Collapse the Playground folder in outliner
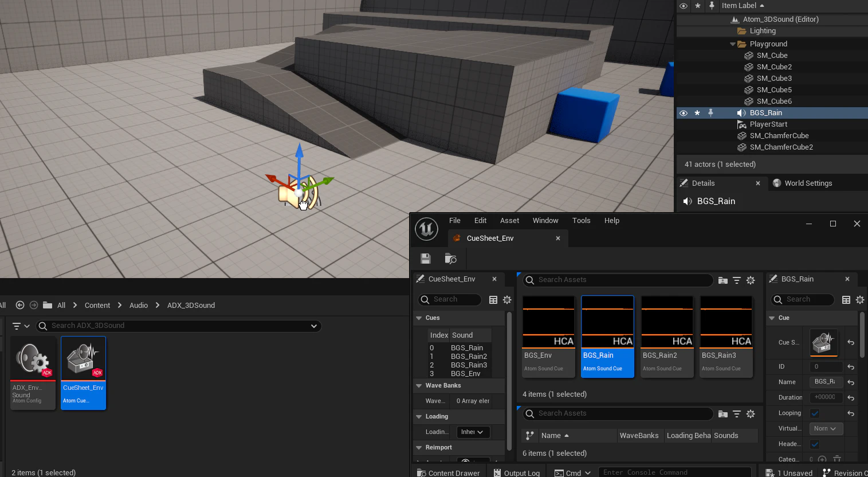Viewport: 868px width, 477px height. click(733, 44)
